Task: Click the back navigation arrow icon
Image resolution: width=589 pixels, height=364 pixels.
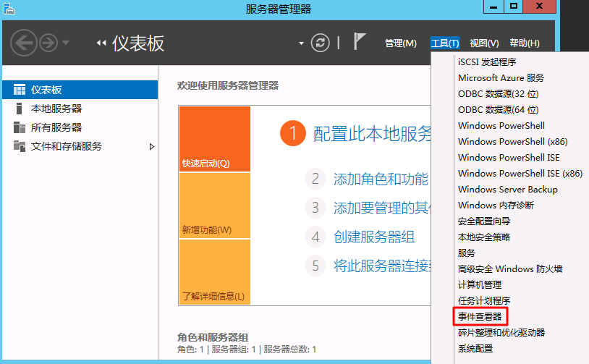Action: (24, 43)
